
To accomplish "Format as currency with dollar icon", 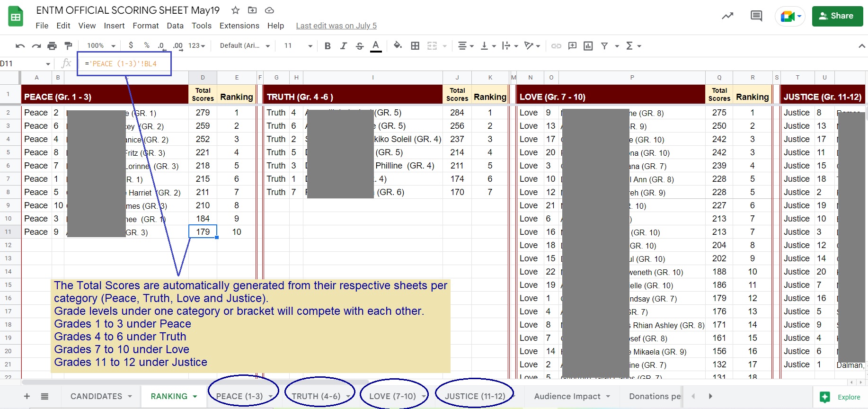I will point(131,45).
